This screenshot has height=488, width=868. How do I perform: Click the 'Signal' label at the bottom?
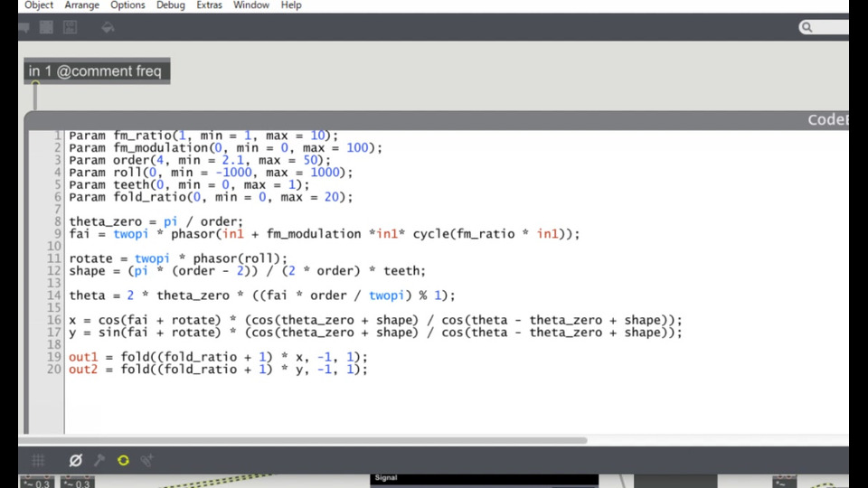386,477
